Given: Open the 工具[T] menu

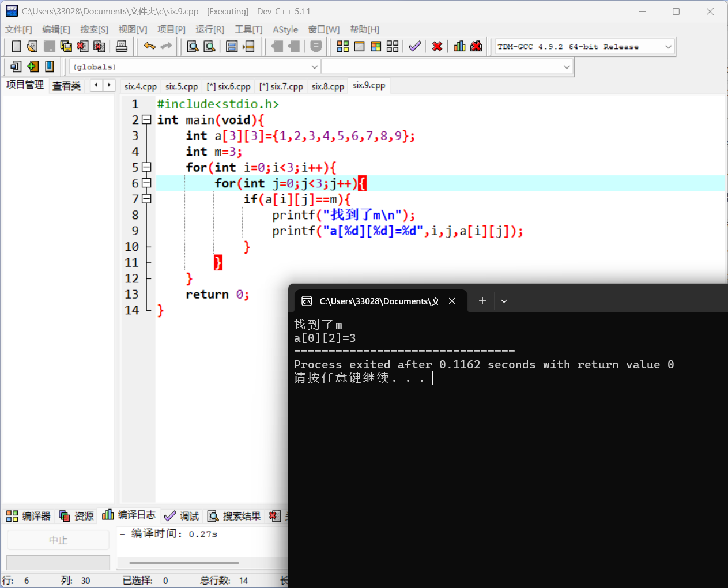Looking at the screenshot, I should (248, 29).
